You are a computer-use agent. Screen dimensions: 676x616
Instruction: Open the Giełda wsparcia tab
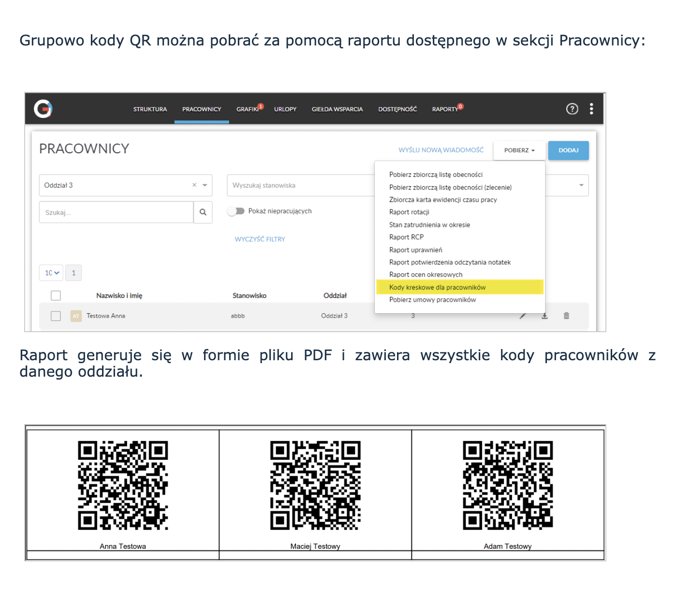(x=337, y=109)
